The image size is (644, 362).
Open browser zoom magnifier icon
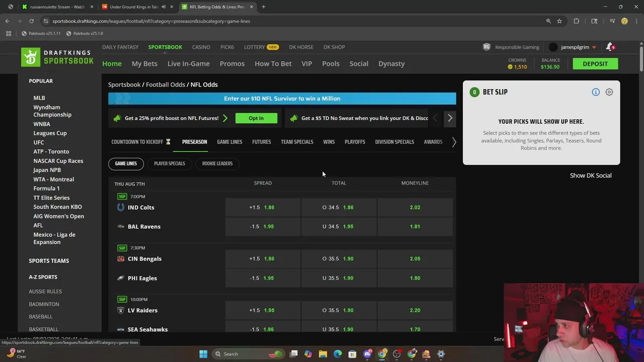point(548,21)
